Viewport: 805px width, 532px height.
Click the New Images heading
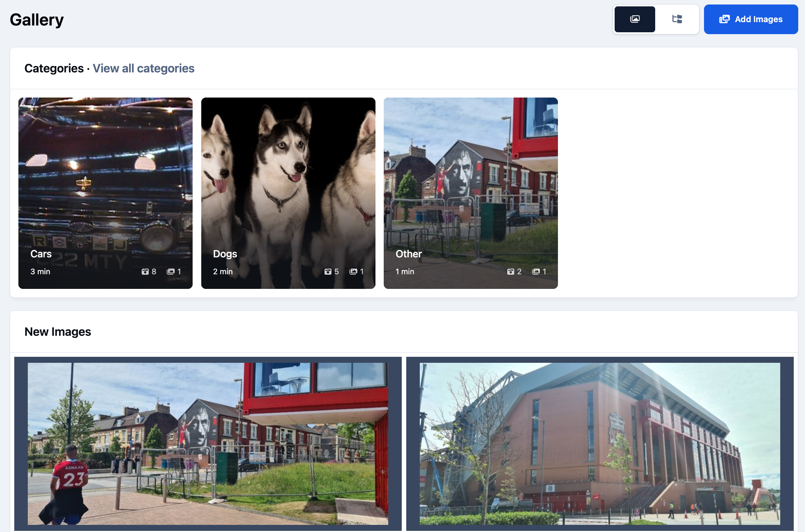(58, 332)
